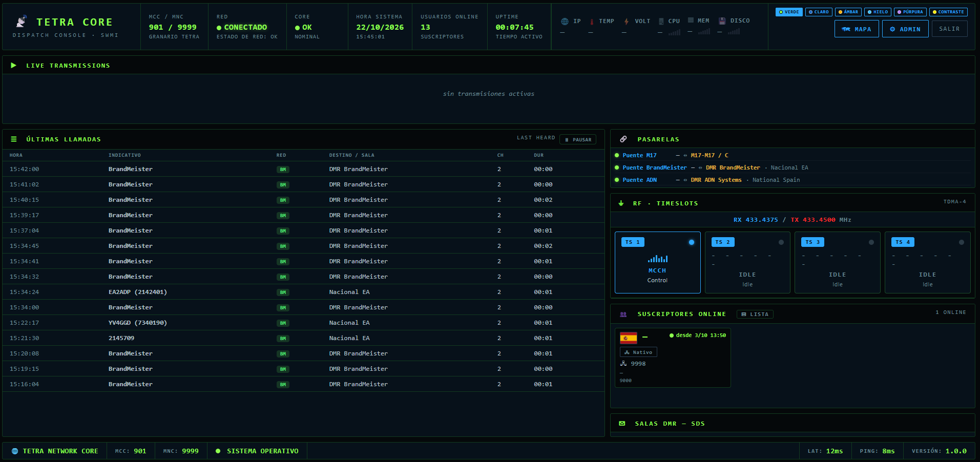This screenshot has height=462, width=980.
Task: Click the Salas DMR envelope icon
Action: [622, 424]
